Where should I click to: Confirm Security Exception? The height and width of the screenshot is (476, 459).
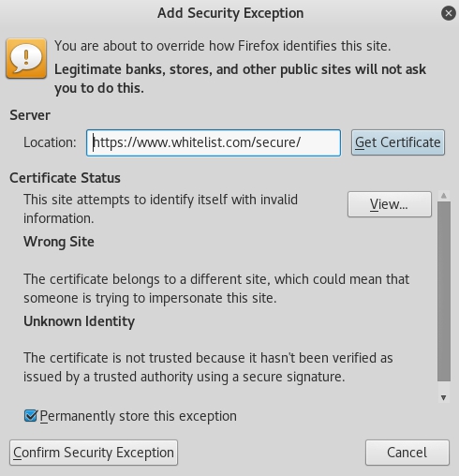[x=94, y=453]
